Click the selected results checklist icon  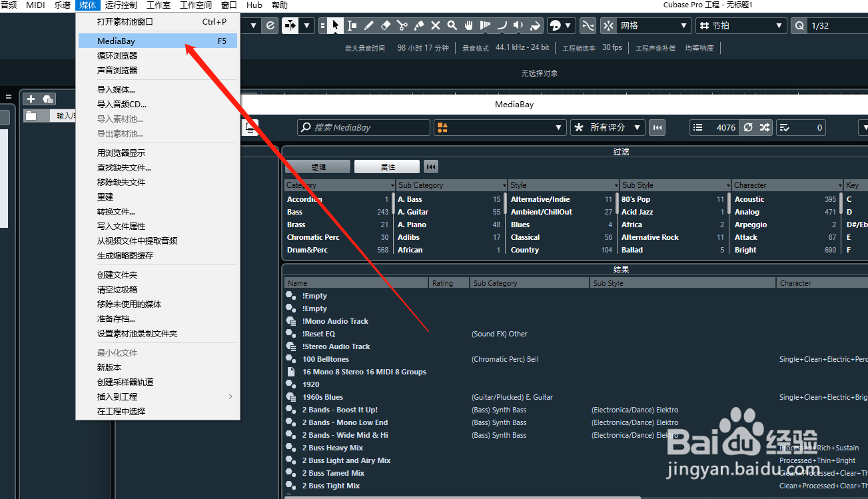pos(784,127)
